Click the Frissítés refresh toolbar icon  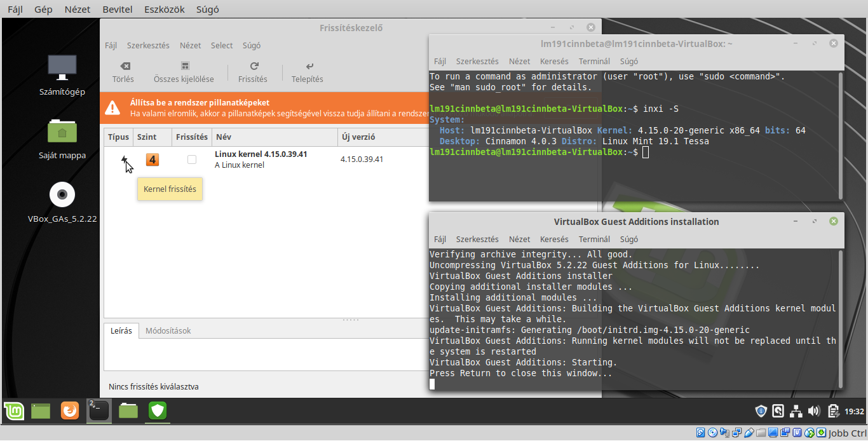click(254, 66)
